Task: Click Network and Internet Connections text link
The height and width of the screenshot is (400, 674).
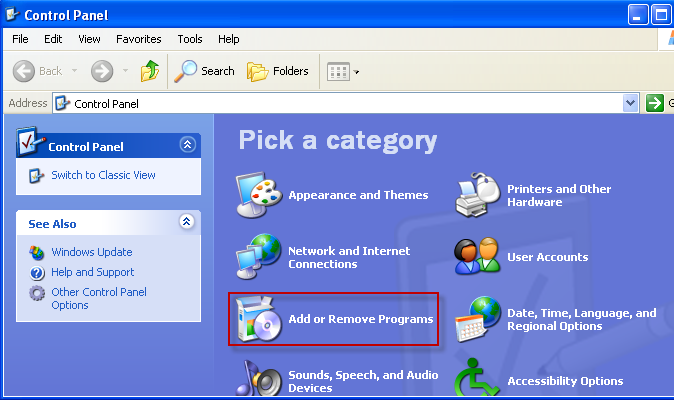Action: (349, 257)
